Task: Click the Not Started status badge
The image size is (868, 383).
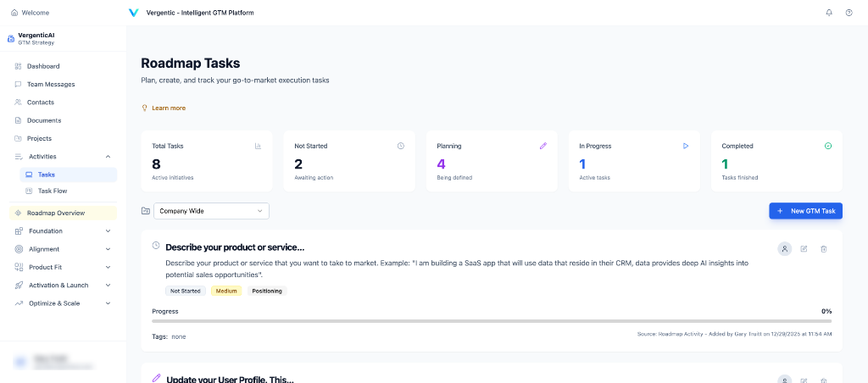Action: (x=186, y=291)
